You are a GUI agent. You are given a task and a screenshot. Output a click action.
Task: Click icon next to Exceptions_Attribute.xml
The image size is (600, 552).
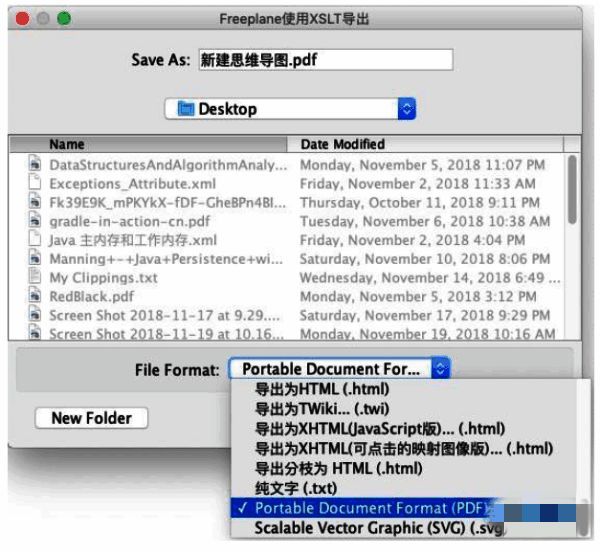[x=35, y=183]
